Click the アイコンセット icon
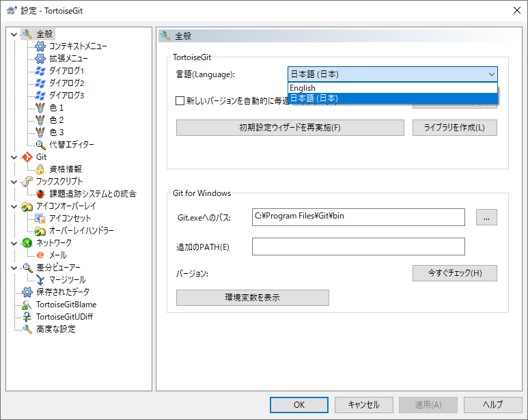This screenshot has width=528, height=420. click(x=40, y=218)
